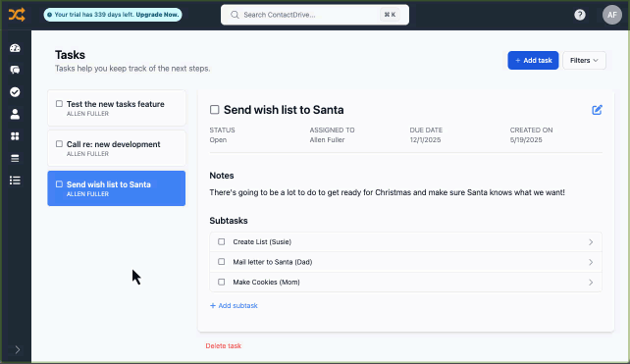Open the dashboard gauge icon in sidebar
The height and width of the screenshot is (364, 630).
pyautogui.click(x=15, y=48)
